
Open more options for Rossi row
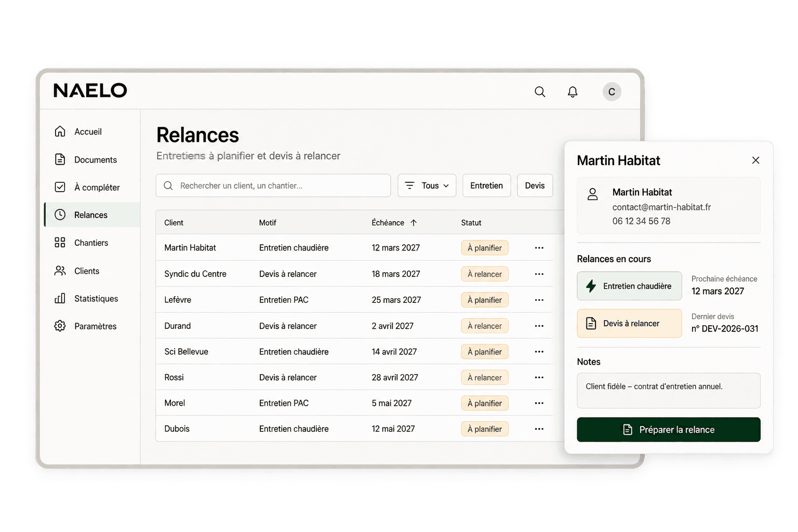(539, 377)
